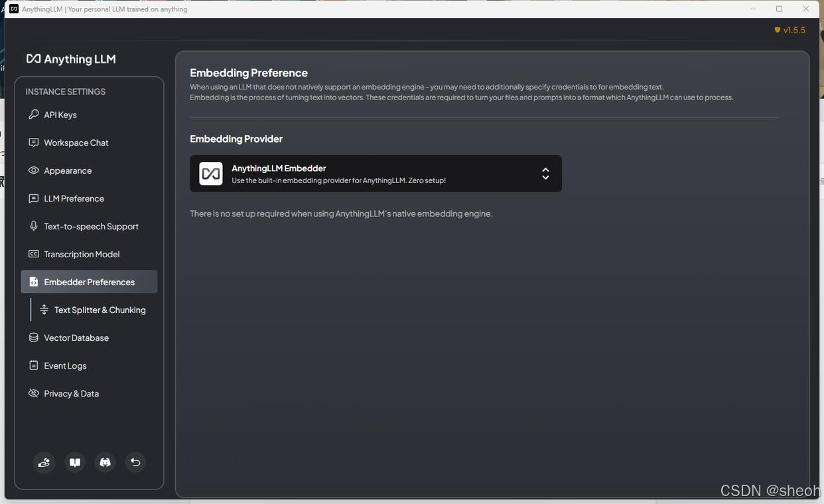
Task: Click the Event Logs notepad icon
Action: click(33, 365)
